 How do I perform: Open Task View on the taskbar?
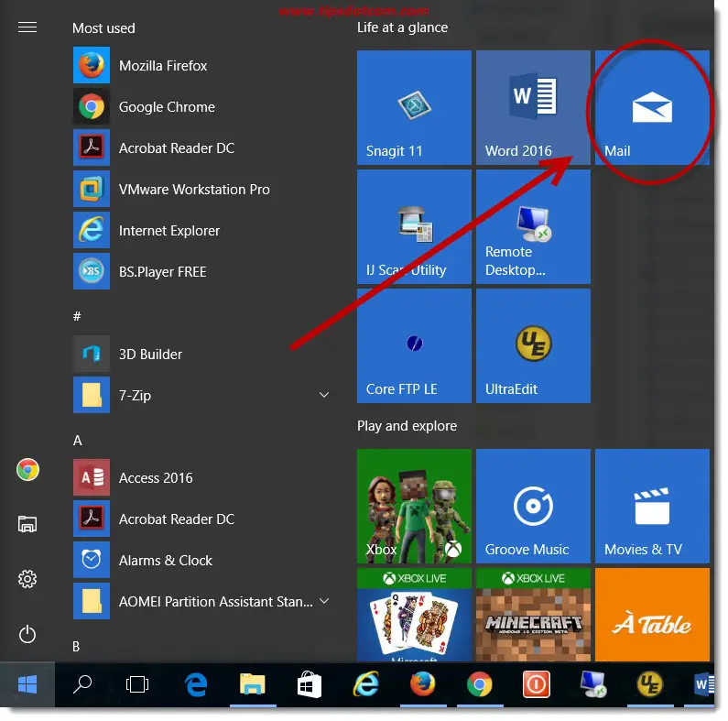(x=137, y=684)
